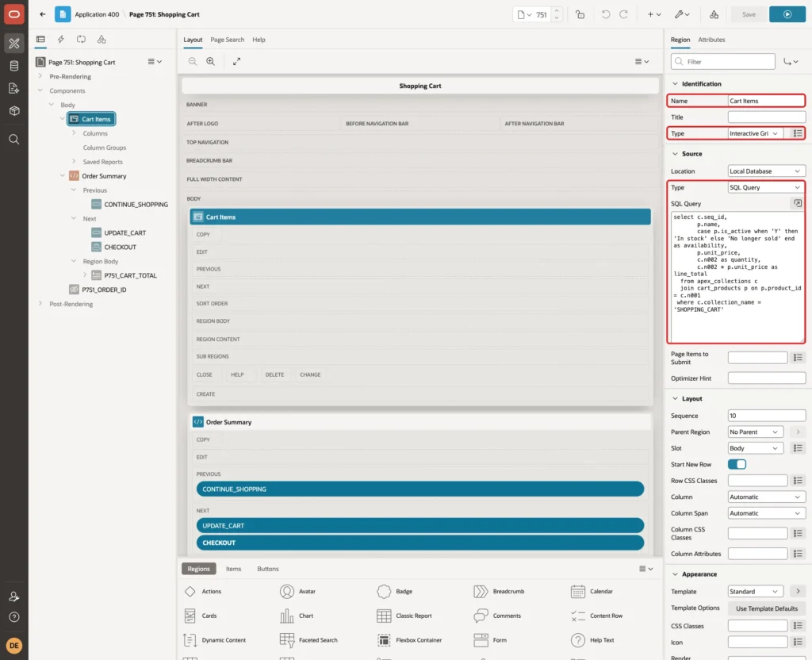
Task: Open the Help question mark icon
Action: coord(14,617)
